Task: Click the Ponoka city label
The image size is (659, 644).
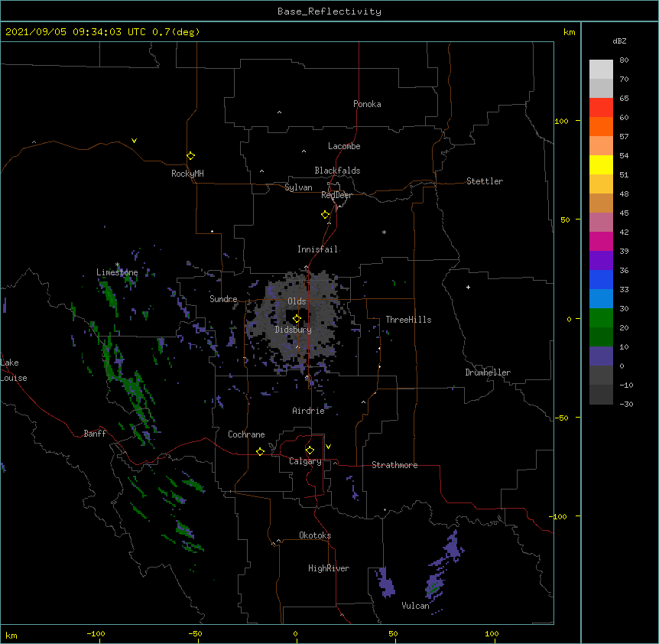Action: tap(367, 104)
